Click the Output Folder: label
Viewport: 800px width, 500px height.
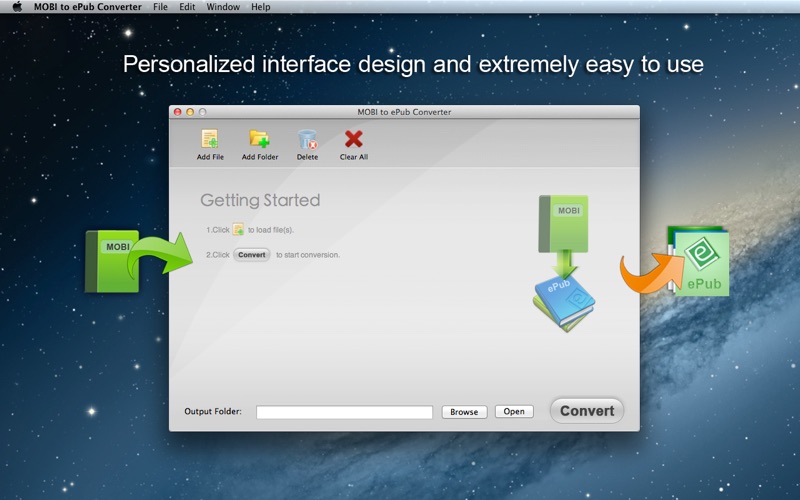(213, 411)
